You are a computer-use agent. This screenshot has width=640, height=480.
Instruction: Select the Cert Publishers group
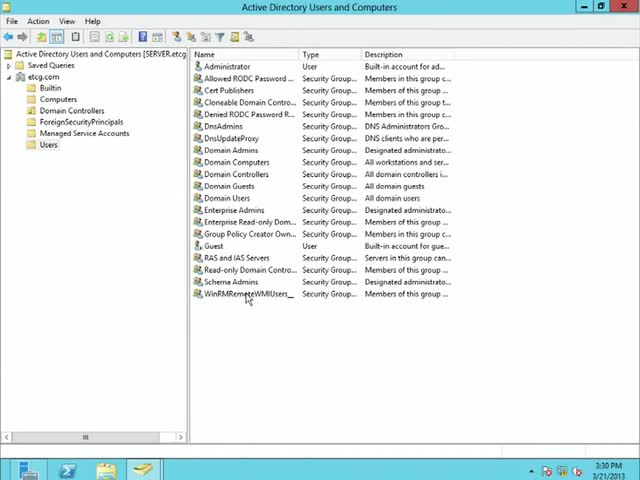pyautogui.click(x=229, y=91)
